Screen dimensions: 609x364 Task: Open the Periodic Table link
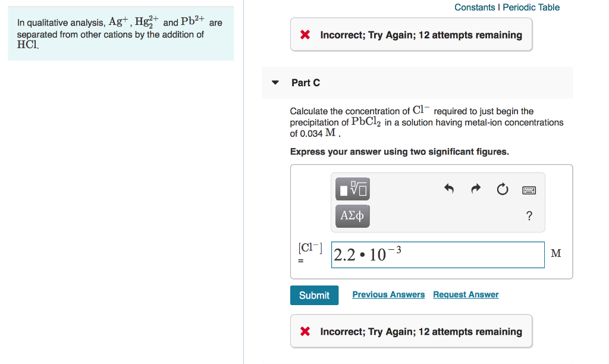click(x=531, y=7)
